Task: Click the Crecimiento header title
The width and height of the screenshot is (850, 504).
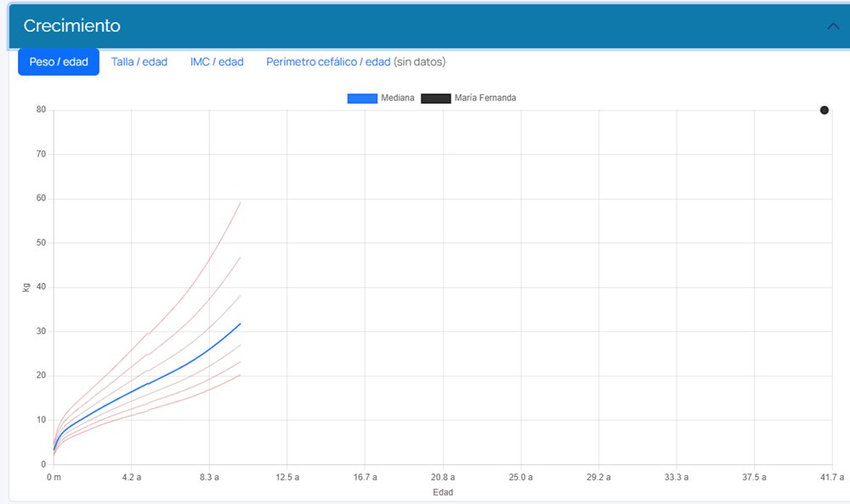Action: click(x=71, y=25)
